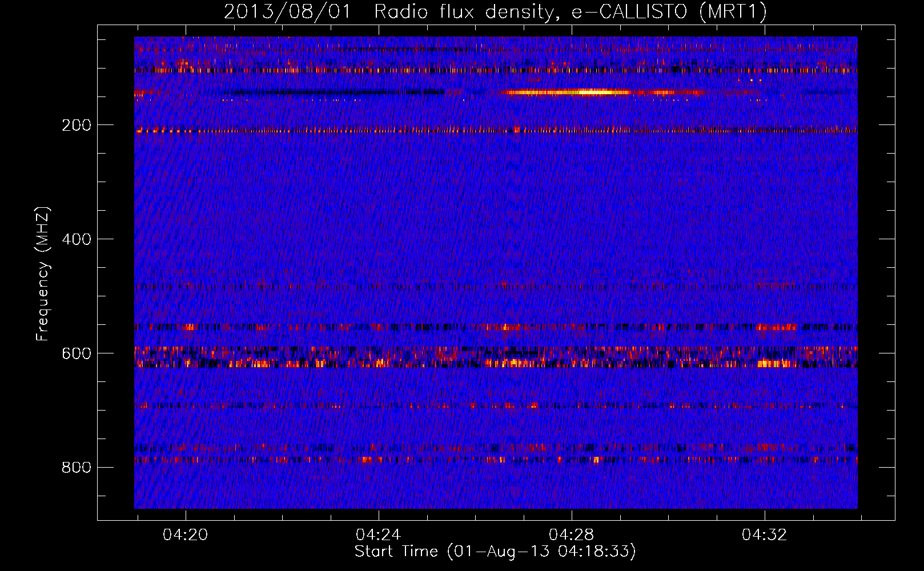Click the 400 frequency tick label
This screenshot has width=924, height=571.
pyautogui.click(x=77, y=239)
